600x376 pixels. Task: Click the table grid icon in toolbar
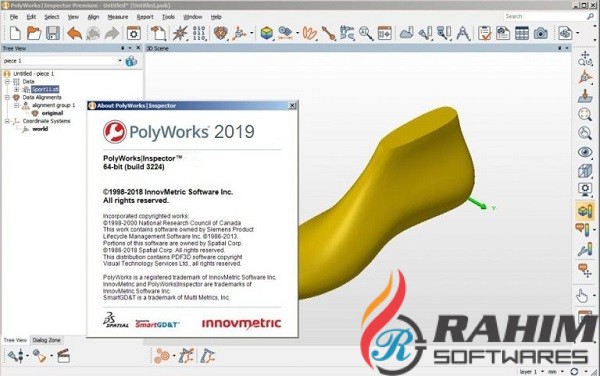(522, 33)
